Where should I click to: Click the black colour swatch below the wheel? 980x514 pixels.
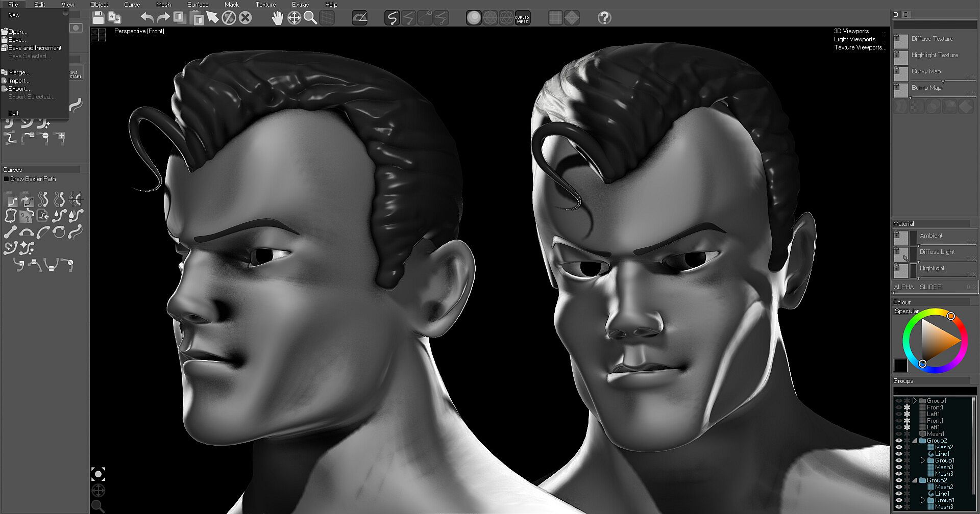click(900, 365)
